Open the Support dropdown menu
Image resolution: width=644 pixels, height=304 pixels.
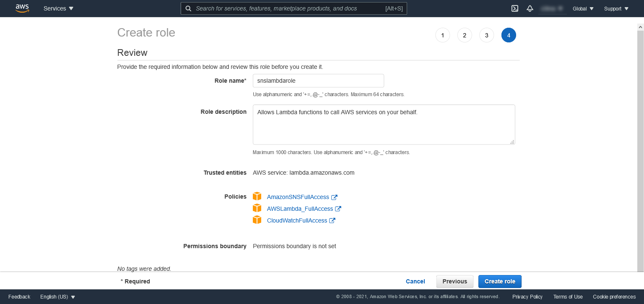click(x=616, y=8)
